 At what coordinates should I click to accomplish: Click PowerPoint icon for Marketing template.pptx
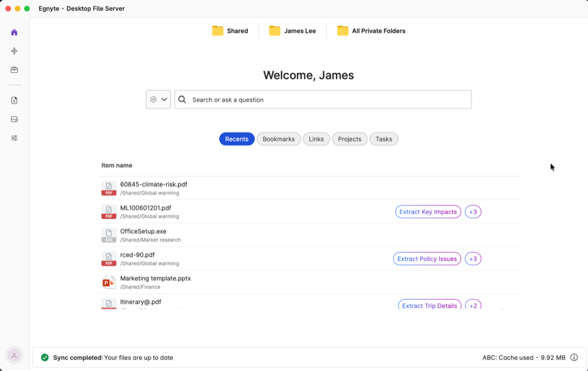point(109,282)
